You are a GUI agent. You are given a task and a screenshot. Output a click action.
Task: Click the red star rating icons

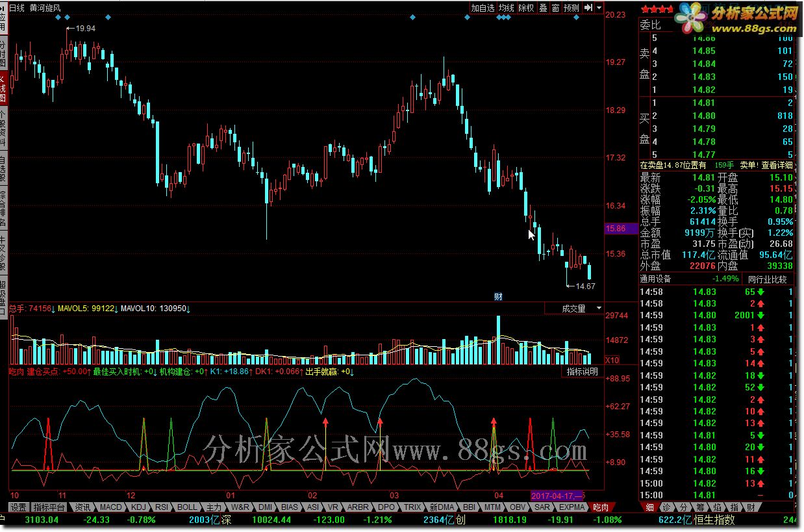tap(656, 9)
